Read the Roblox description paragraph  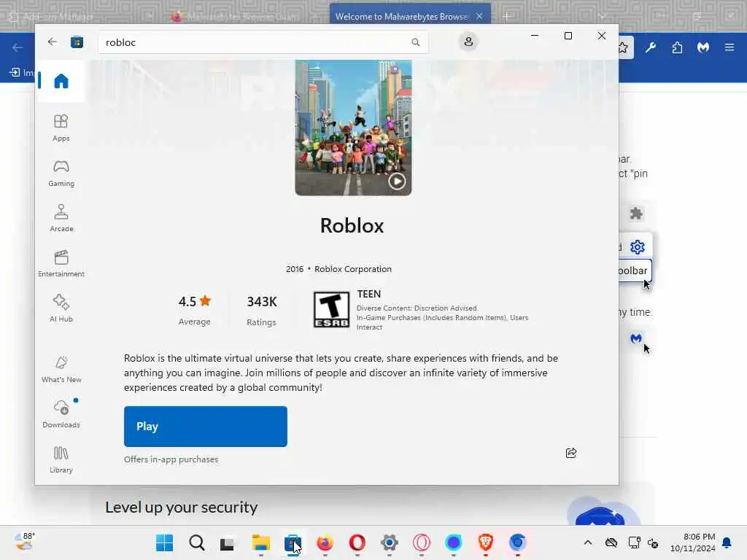[341, 373]
